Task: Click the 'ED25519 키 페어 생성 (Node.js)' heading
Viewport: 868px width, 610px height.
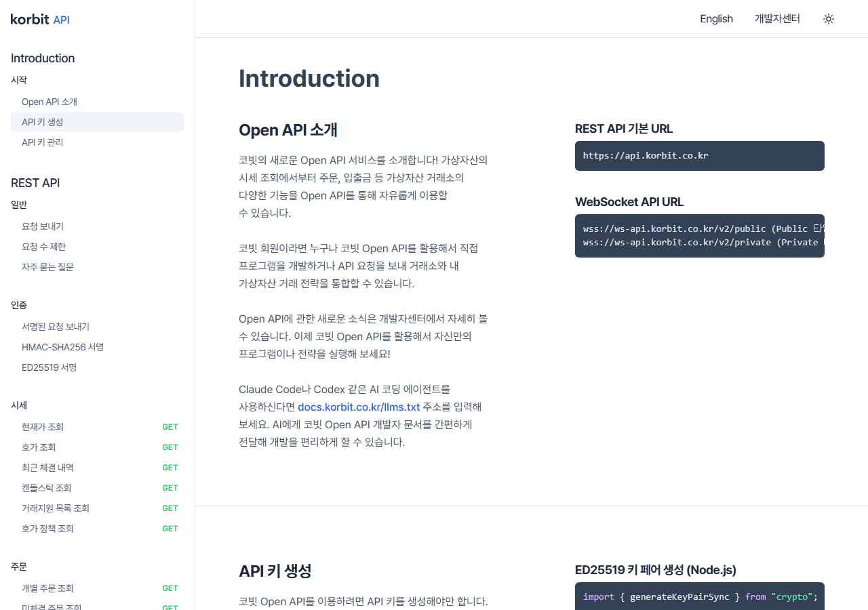Action: 656,570
